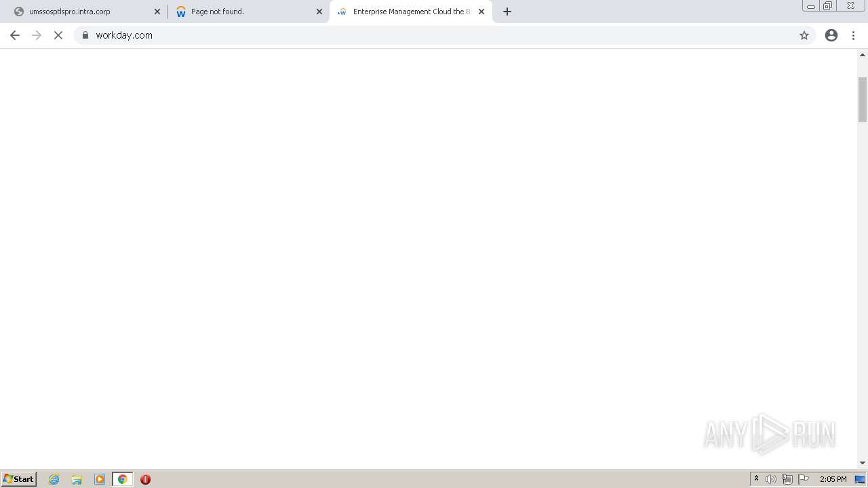Show hidden system tray icons
Image resolution: width=868 pixels, height=488 pixels.
point(756,479)
